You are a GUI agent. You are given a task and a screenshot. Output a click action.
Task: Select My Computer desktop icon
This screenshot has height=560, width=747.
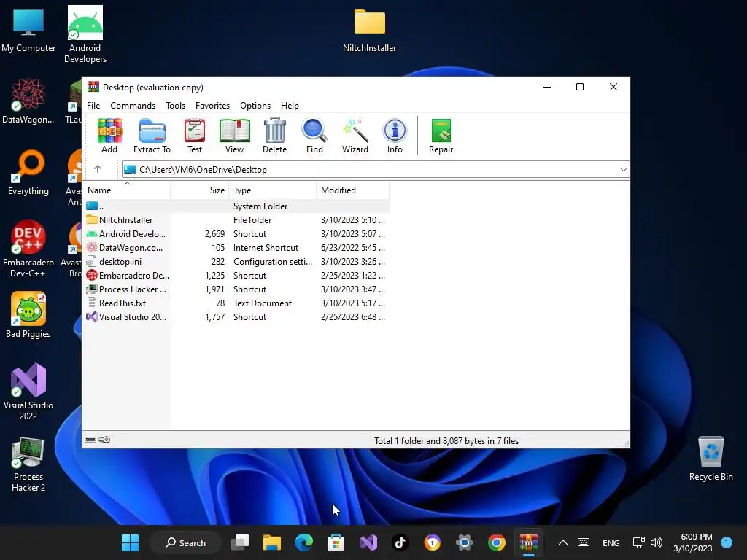[28, 30]
